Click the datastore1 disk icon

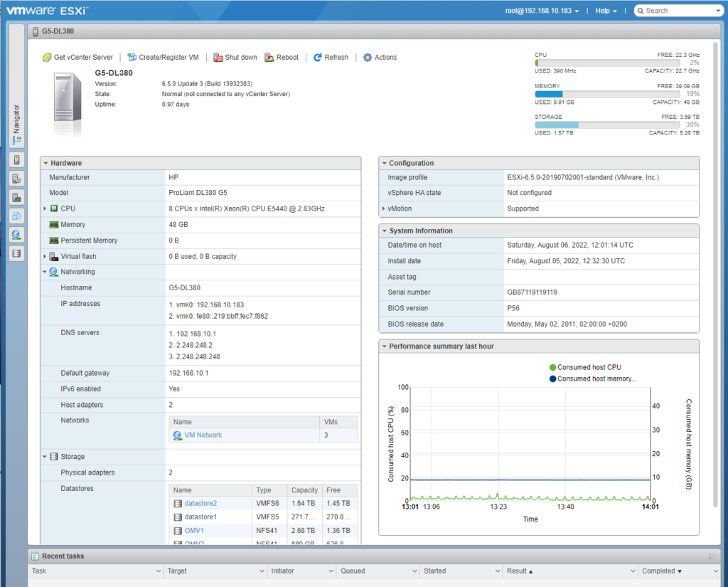pyautogui.click(x=178, y=517)
